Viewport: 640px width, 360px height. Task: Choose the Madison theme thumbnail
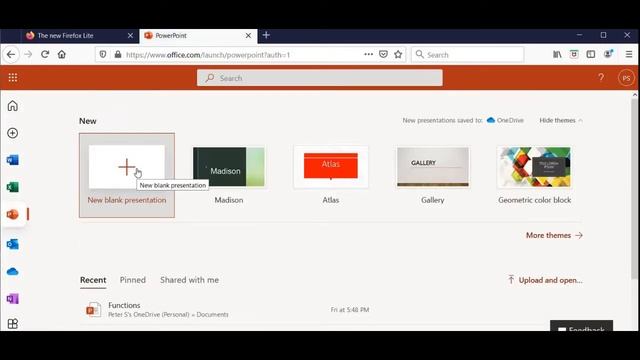[x=229, y=167]
